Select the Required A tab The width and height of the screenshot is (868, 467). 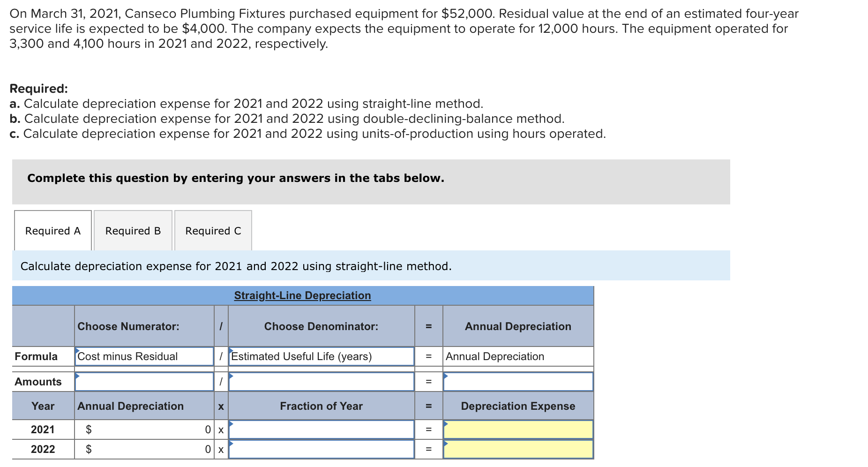click(52, 230)
